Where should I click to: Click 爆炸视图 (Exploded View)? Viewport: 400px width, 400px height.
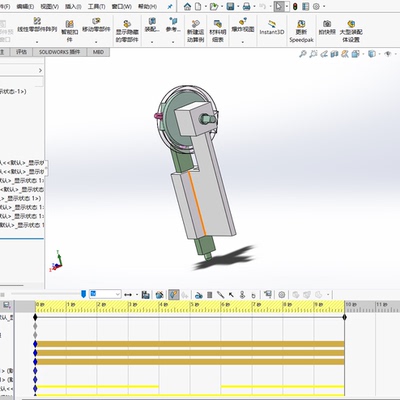click(243, 25)
